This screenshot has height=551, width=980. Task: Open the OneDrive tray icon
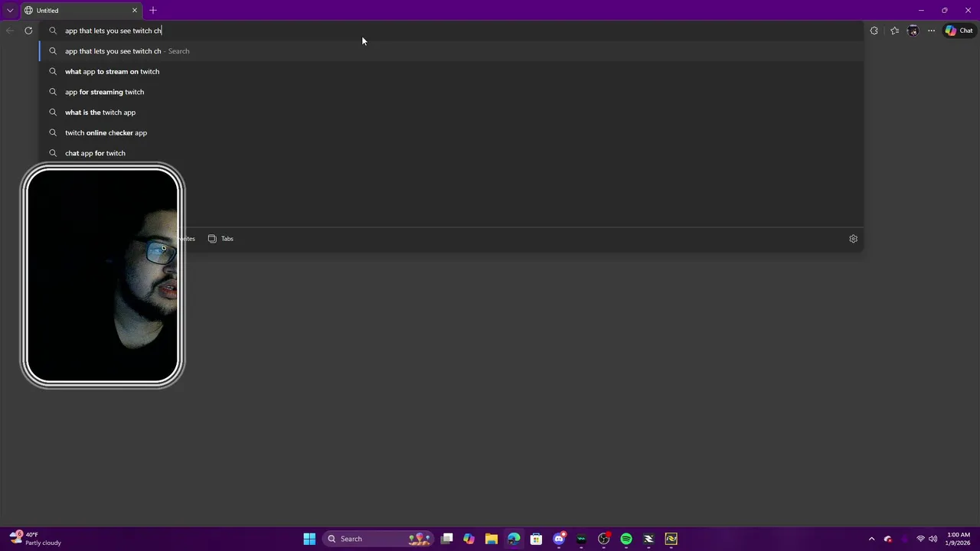coord(888,539)
